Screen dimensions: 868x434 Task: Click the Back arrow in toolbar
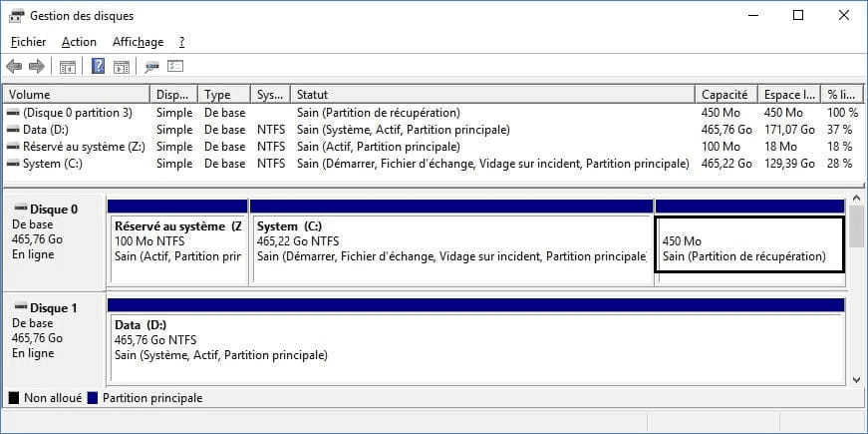[14, 67]
